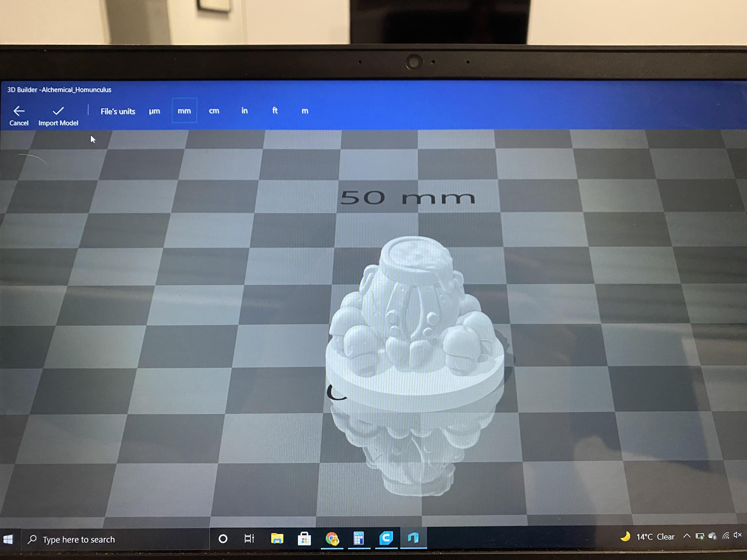Switch to Cura app in taskbar

pyautogui.click(x=386, y=538)
